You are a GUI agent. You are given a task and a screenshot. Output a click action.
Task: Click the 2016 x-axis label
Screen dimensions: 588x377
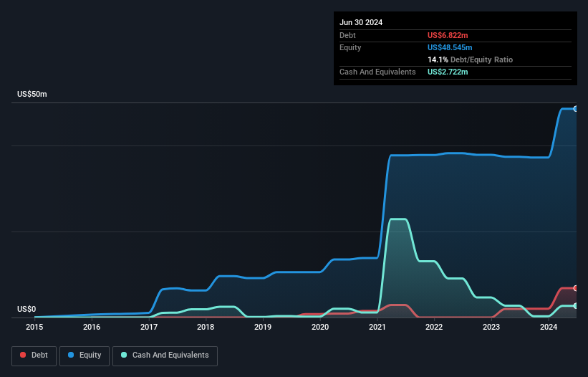(x=92, y=327)
